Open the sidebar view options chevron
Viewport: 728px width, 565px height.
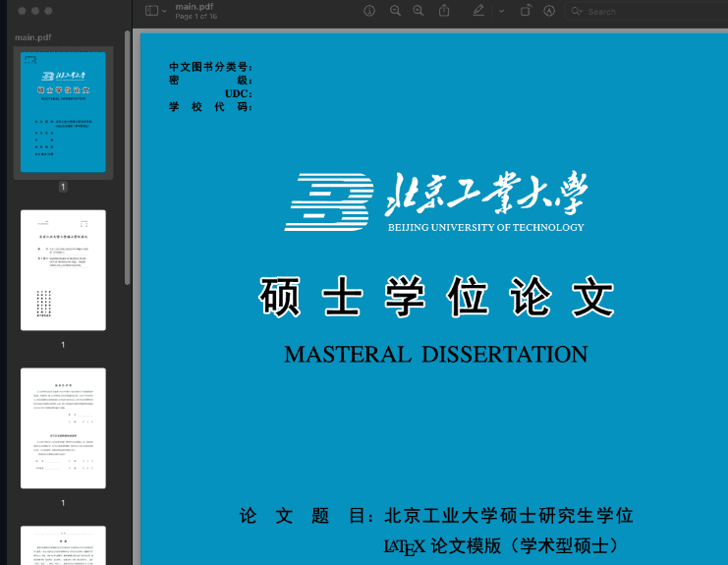click(164, 11)
